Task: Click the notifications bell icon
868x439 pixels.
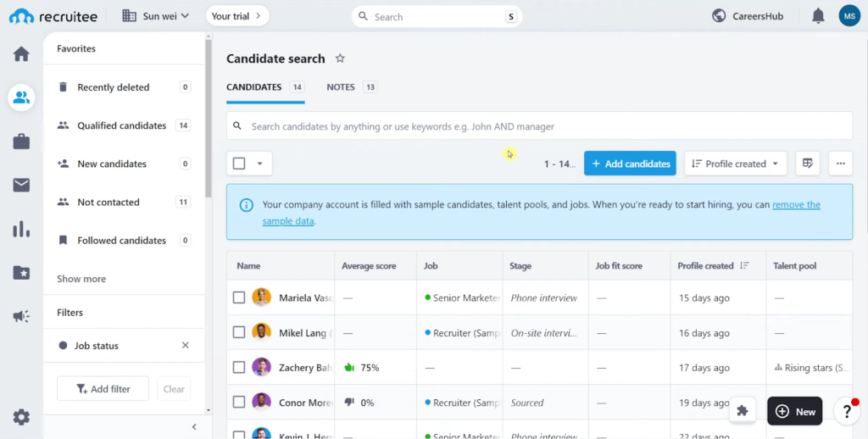Action: click(818, 16)
